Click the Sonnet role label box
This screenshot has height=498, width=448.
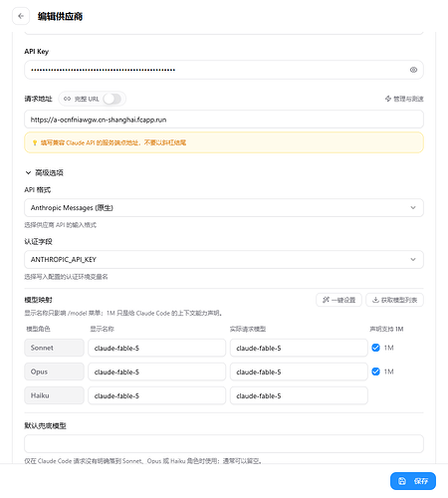click(x=54, y=348)
